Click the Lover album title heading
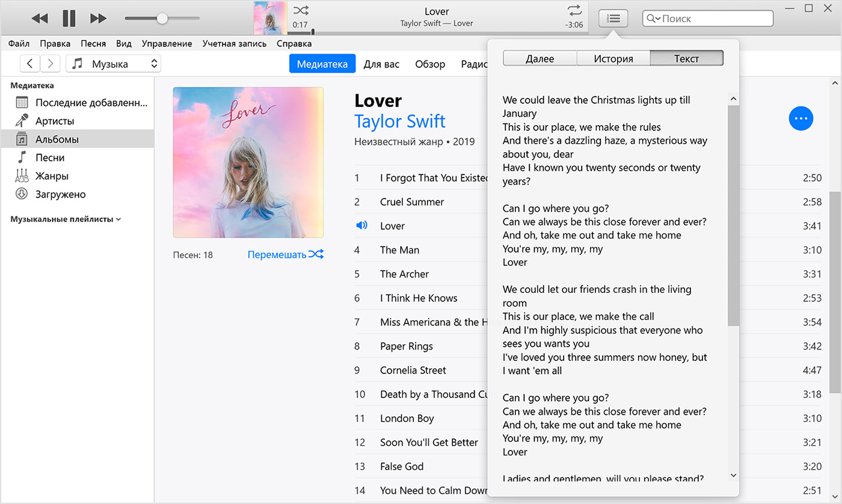The height and width of the screenshot is (504, 842). pyautogui.click(x=378, y=100)
